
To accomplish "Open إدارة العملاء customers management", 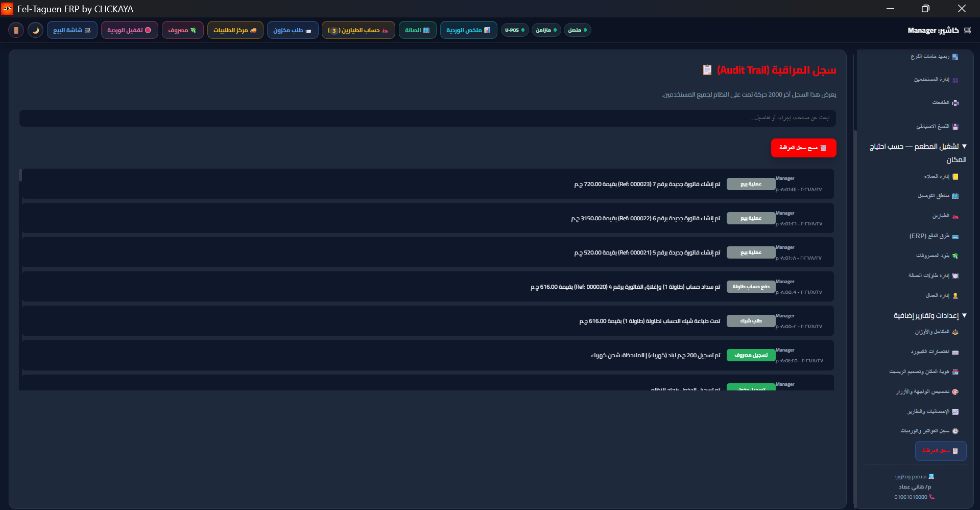I will (941, 177).
